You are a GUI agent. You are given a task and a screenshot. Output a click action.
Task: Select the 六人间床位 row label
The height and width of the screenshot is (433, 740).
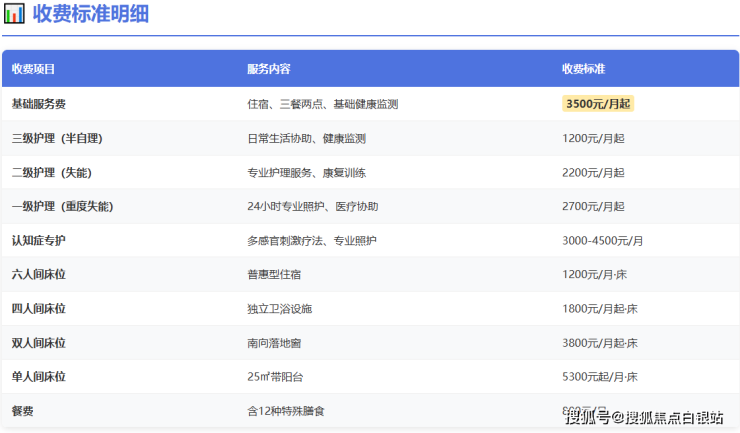tap(39, 275)
